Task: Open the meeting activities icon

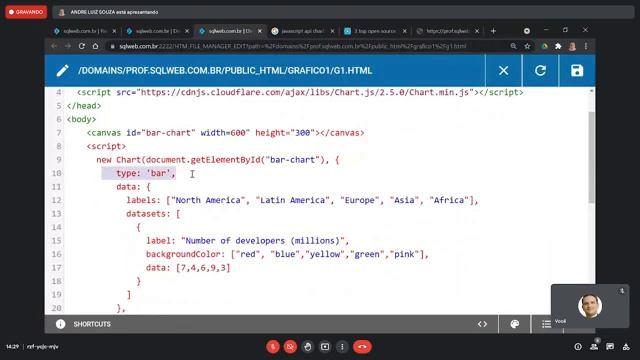Action: tap(626, 347)
